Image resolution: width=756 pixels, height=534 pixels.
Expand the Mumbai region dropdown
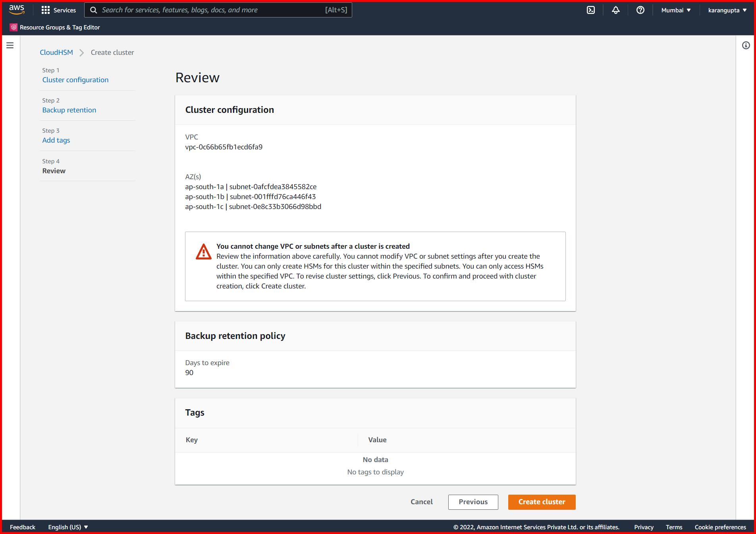676,10
